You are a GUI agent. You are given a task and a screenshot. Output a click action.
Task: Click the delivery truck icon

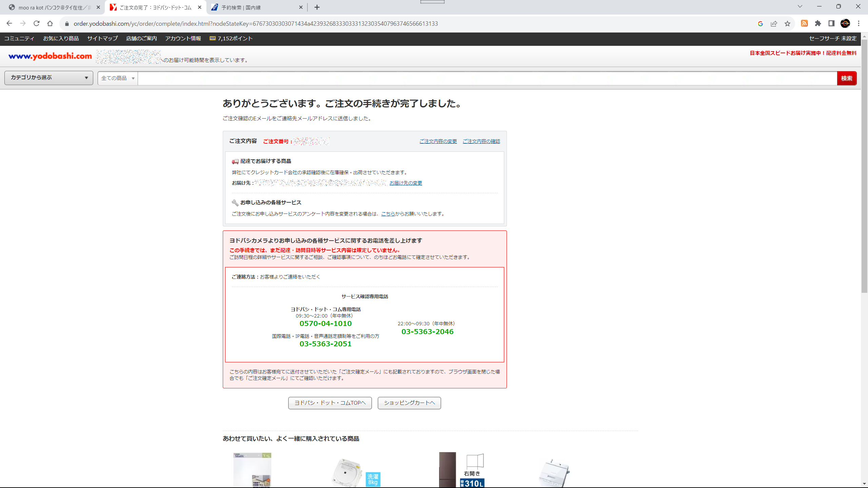click(235, 161)
